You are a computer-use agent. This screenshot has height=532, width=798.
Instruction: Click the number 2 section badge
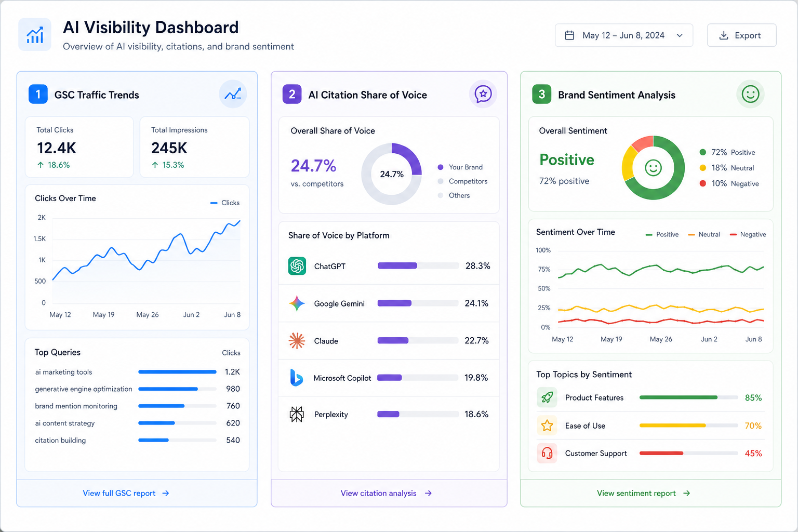pyautogui.click(x=292, y=95)
